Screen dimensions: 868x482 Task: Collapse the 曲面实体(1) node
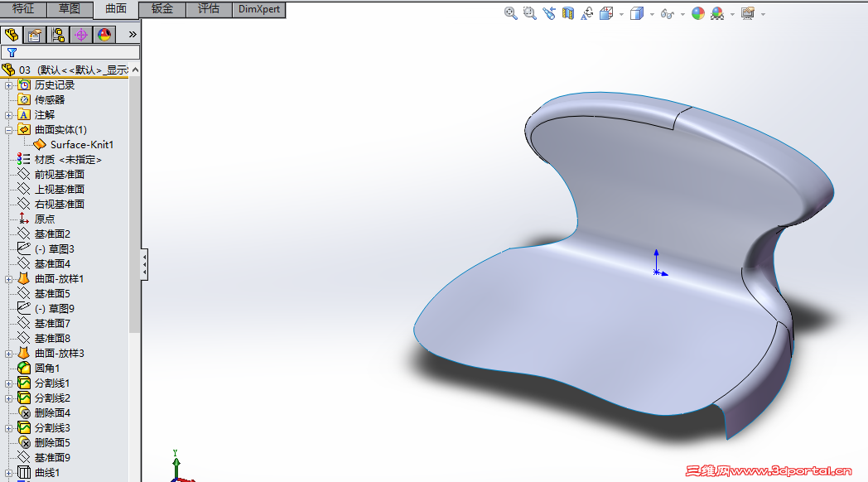pyautogui.click(x=9, y=130)
